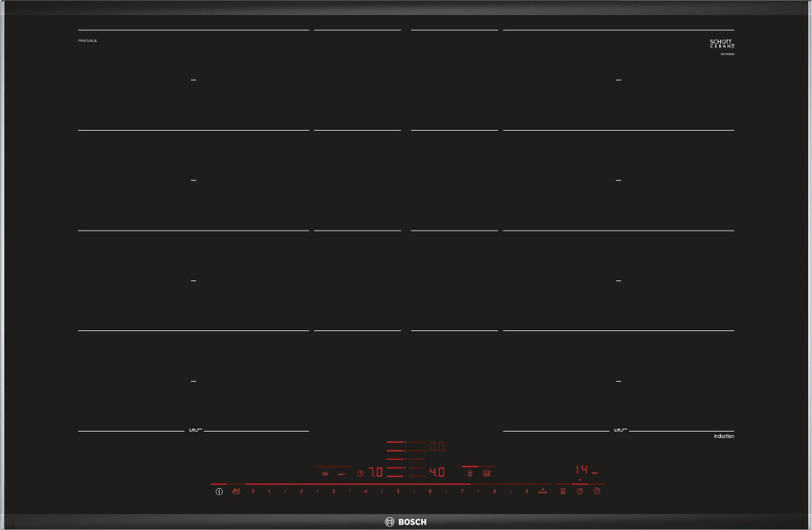
Task: Activate the boost function
Action: click(543, 492)
